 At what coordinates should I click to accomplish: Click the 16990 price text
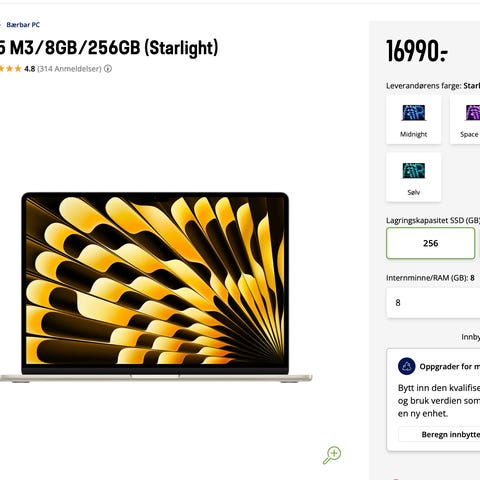(417, 51)
